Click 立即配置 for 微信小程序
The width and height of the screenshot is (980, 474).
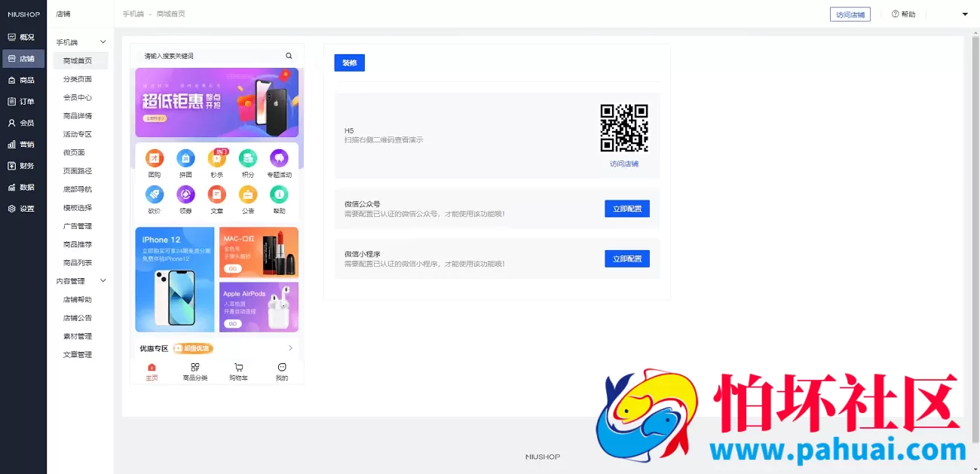627,258
